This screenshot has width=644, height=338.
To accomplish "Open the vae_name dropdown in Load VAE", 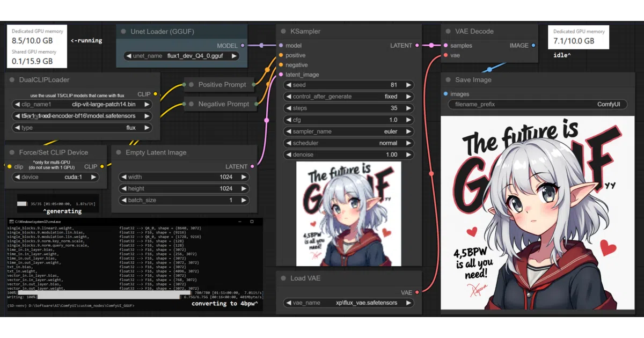I will pyautogui.click(x=349, y=303).
